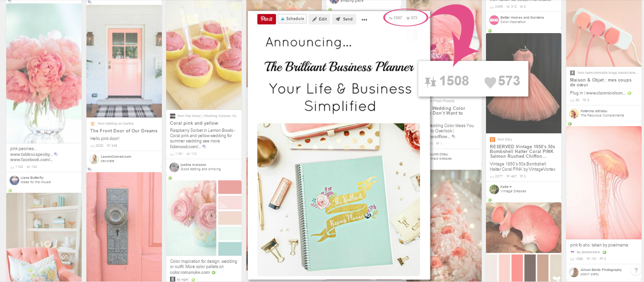Click the 1507 repin count on the pin
The height and width of the screenshot is (282, 644).
(395, 18)
